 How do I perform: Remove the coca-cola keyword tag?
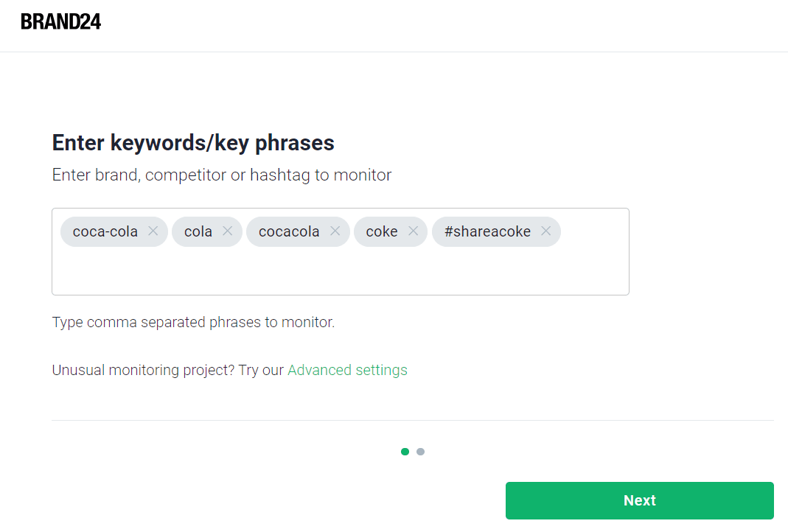pyautogui.click(x=153, y=231)
